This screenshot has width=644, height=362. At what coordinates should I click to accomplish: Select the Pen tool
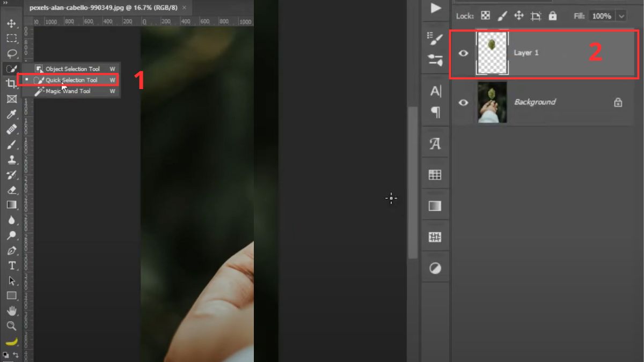[11, 250]
